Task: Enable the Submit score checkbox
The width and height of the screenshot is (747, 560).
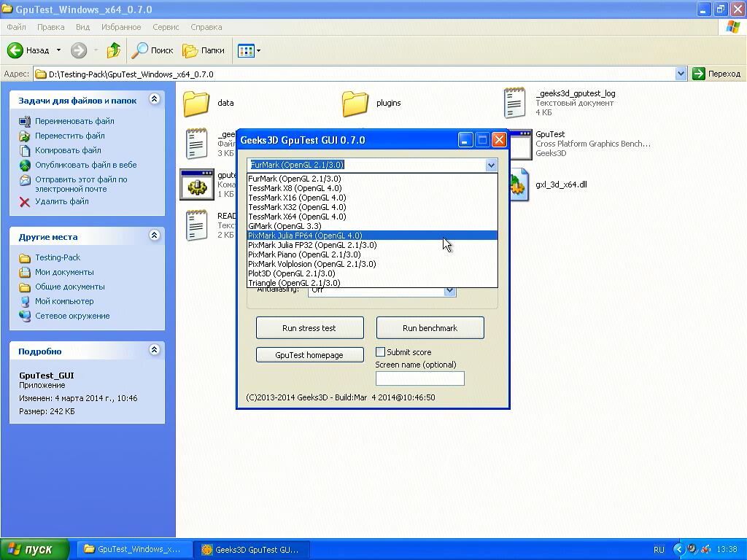Action: point(380,352)
